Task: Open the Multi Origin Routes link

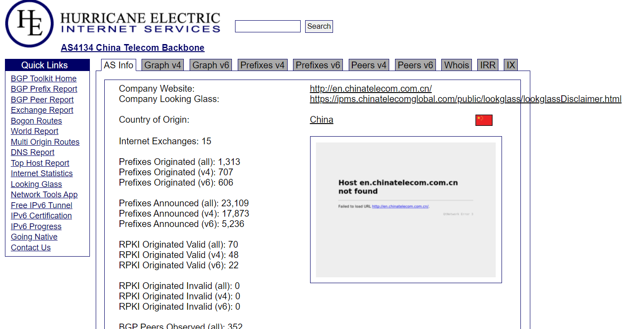Action: [x=45, y=142]
